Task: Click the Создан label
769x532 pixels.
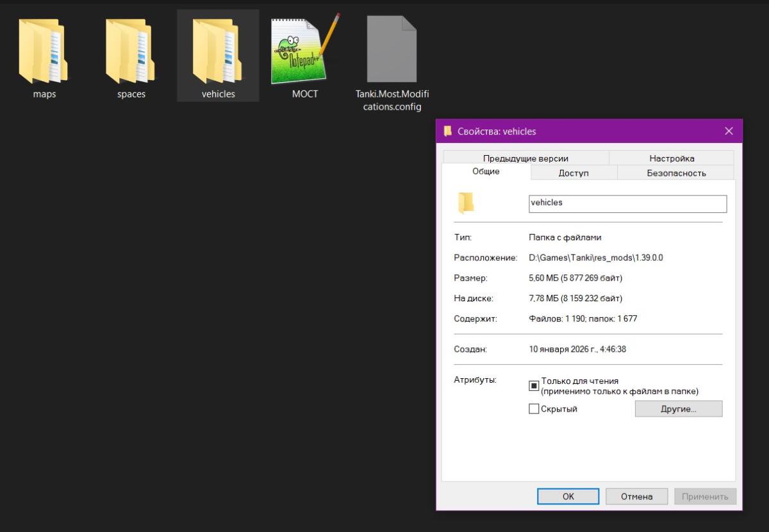Action: click(x=470, y=349)
